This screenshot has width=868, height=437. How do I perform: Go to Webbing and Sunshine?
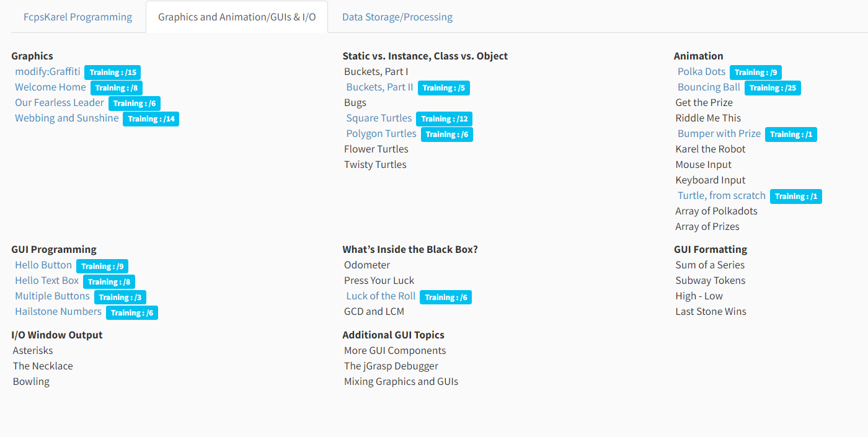pyautogui.click(x=67, y=118)
